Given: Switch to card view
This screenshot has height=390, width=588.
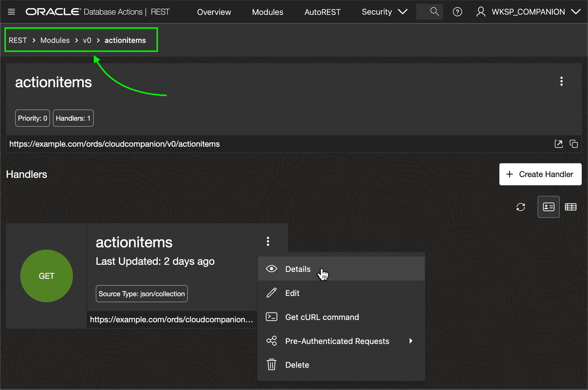Looking at the screenshot, I should 548,207.
